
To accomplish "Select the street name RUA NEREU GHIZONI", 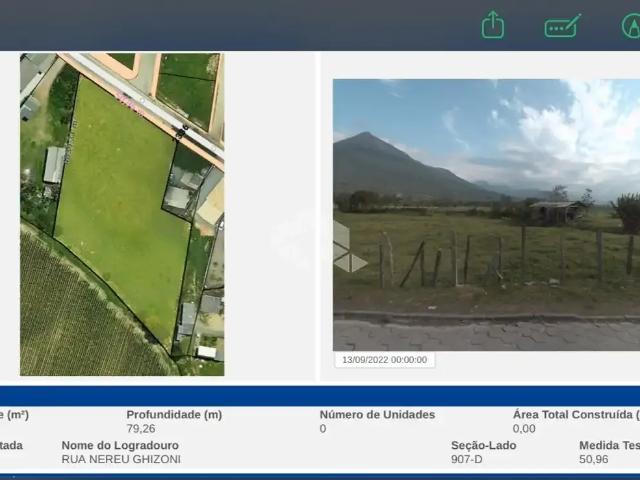I will [x=121, y=459].
